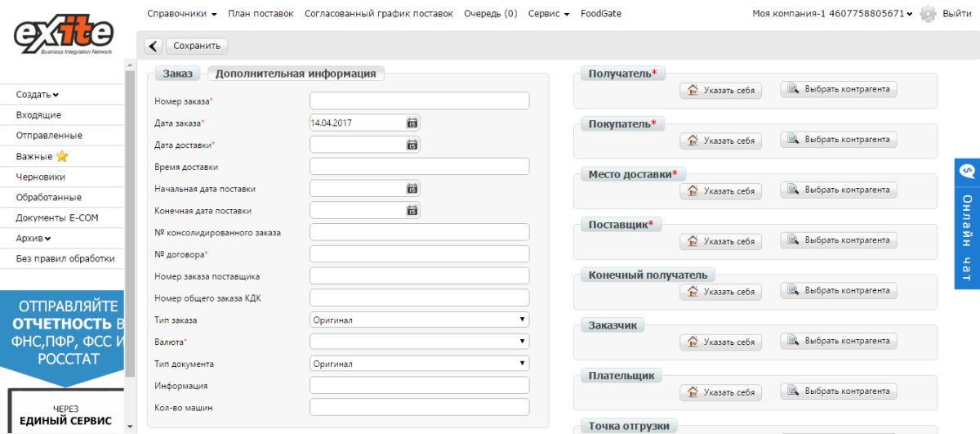This screenshot has width=980, height=434.
Task: Click the Сохранить button
Action: click(x=197, y=46)
